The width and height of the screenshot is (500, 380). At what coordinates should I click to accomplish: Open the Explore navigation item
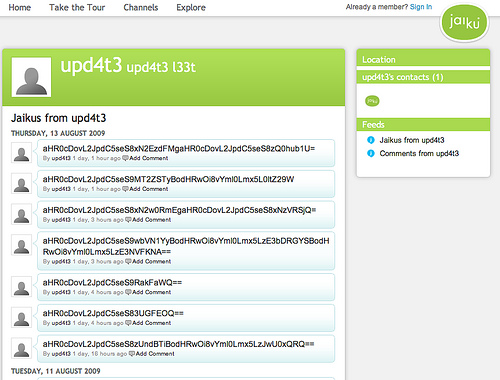191,7
